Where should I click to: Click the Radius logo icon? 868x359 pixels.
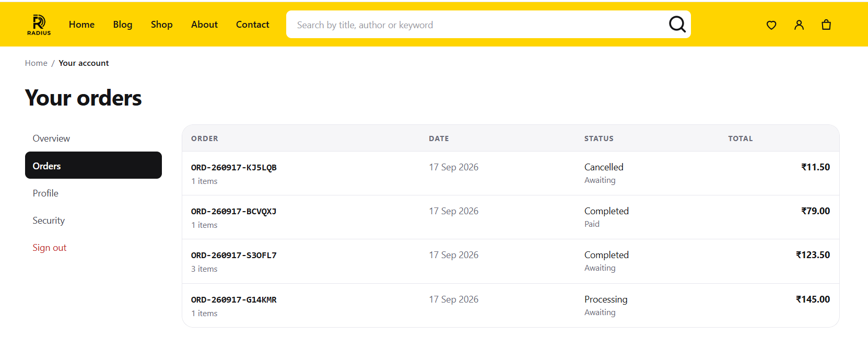click(x=39, y=25)
